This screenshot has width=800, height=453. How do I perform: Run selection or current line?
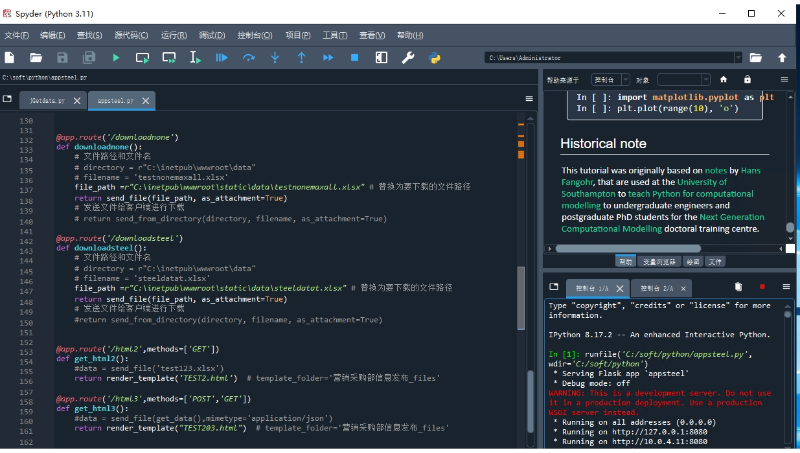click(x=195, y=58)
